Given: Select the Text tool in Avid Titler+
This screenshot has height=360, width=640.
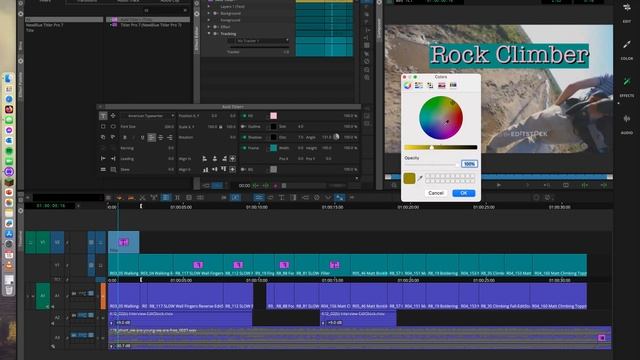Looking at the screenshot, I should (x=103, y=116).
